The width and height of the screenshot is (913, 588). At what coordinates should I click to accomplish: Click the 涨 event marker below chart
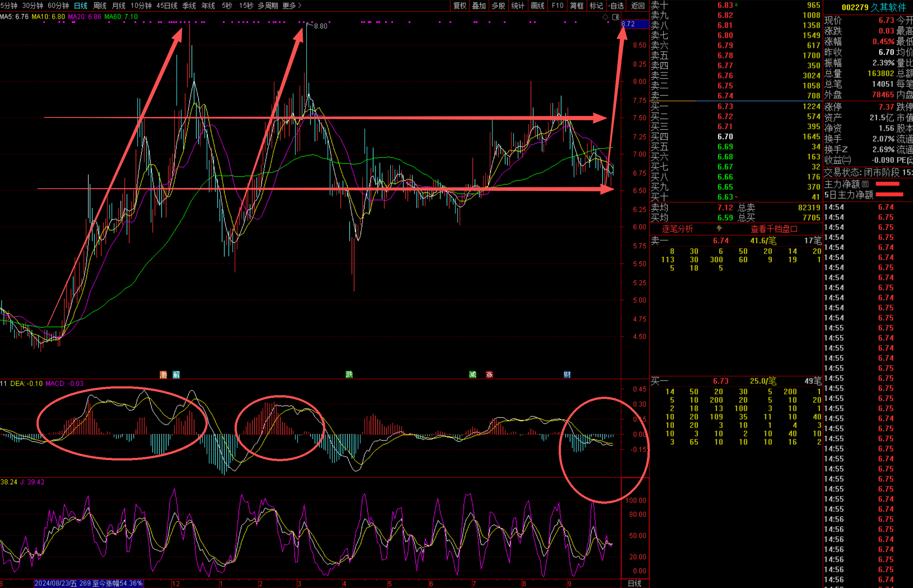pyautogui.click(x=490, y=375)
